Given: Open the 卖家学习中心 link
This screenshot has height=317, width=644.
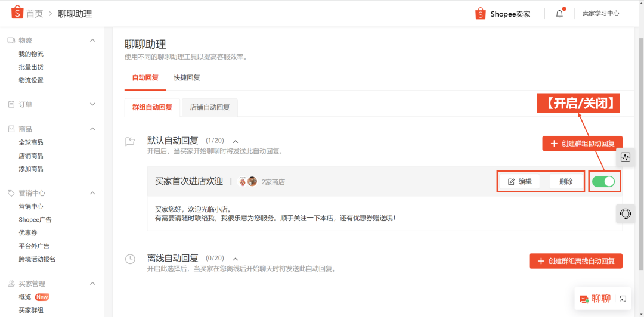Looking at the screenshot, I should tap(600, 13).
